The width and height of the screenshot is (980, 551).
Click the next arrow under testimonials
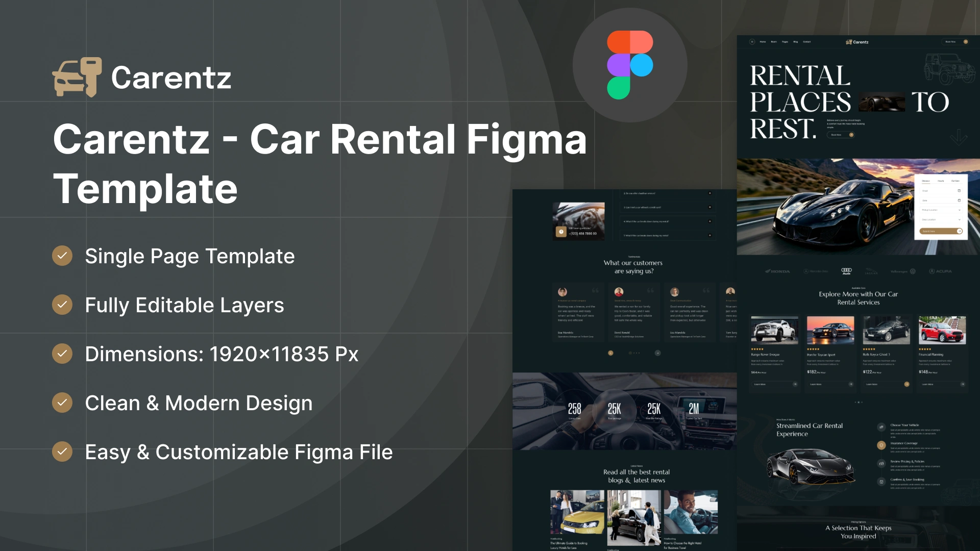pyautogui.click(x=657, y=353)
